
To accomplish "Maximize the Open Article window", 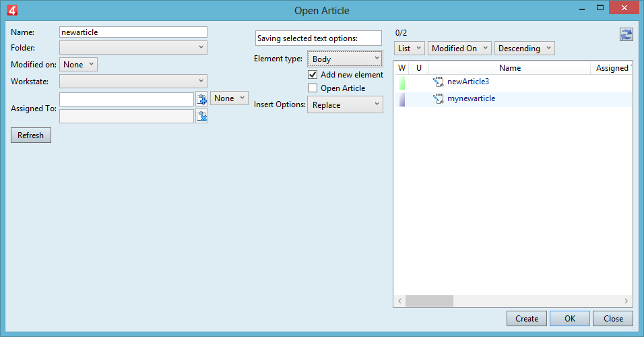I will point(600,8).
